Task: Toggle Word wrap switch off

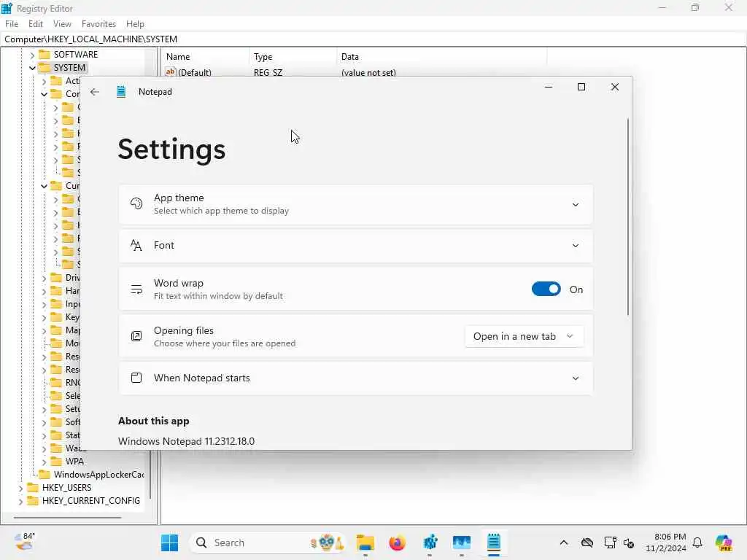Action: 546,289
